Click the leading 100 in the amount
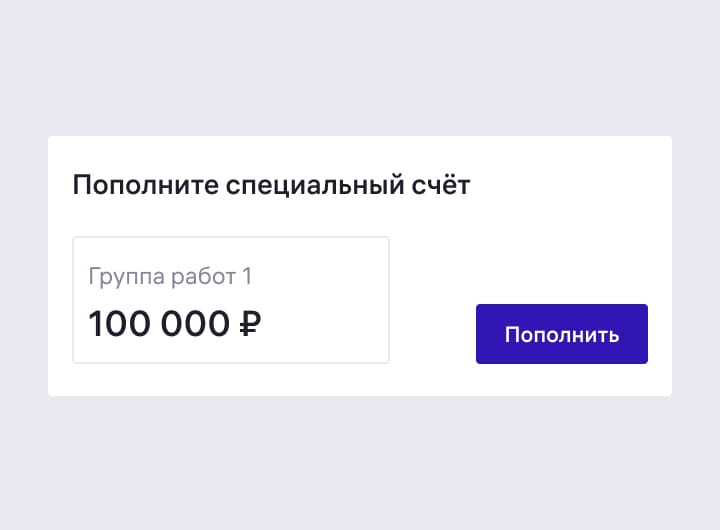 coord(120,324)
